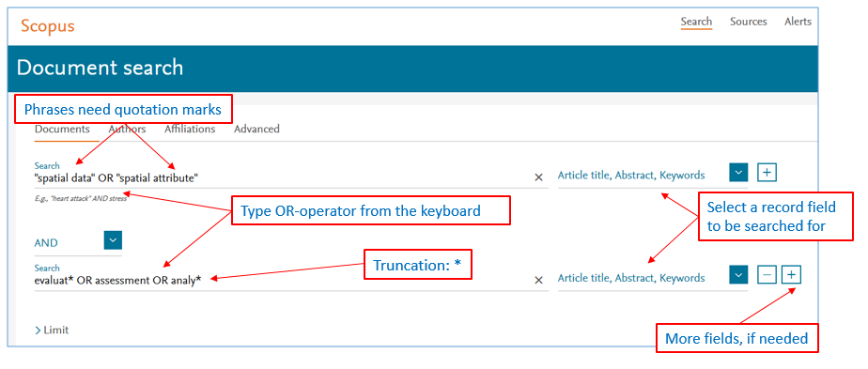Viewport: 868px width, 369px height.
Task: Switch to the Affiliations tab
Action: click(x=190, y=129)
